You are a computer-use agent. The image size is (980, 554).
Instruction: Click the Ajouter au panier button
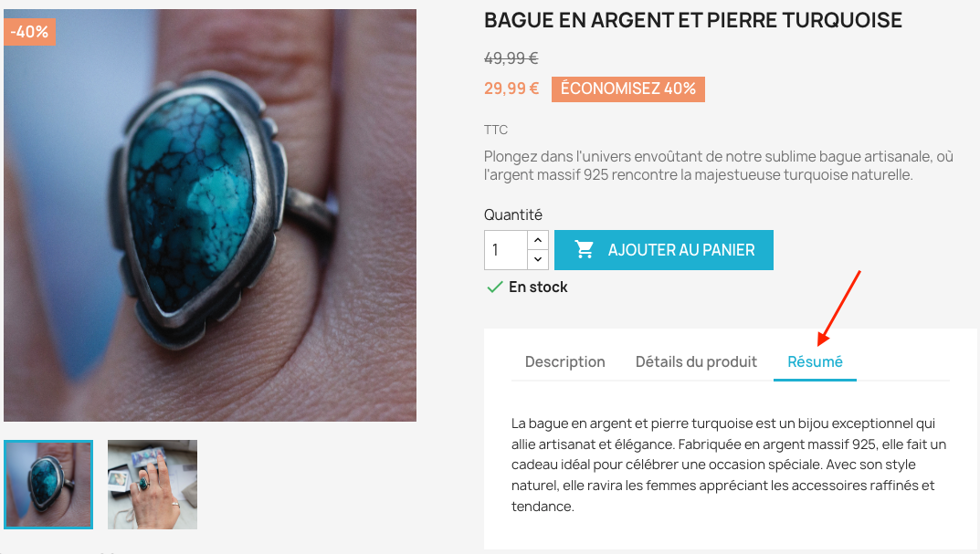point(664,250)
